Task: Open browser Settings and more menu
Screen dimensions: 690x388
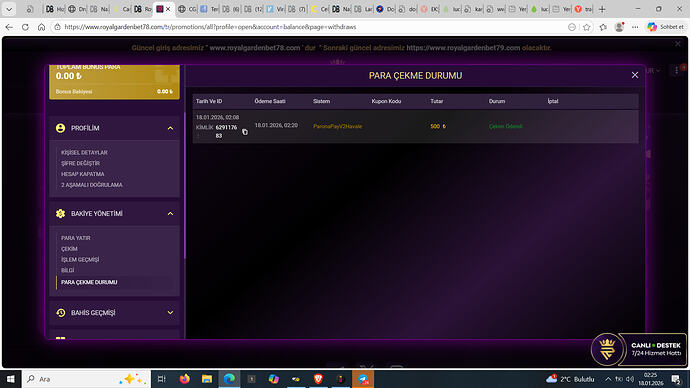Action: tap(635, 27)
